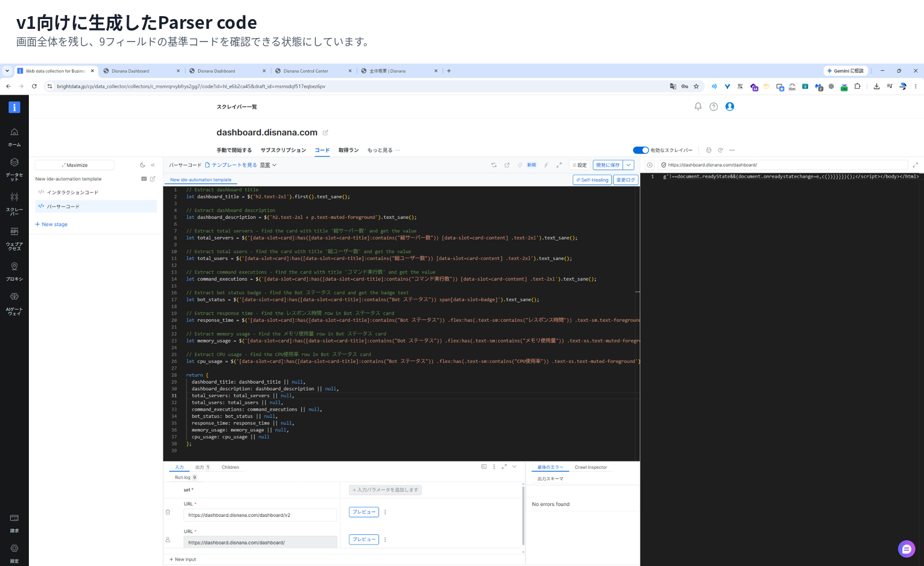Open Chrome tab search dropdown
Image resolution: width=924 pixels, height=566 pixels.
pos(7,71)
